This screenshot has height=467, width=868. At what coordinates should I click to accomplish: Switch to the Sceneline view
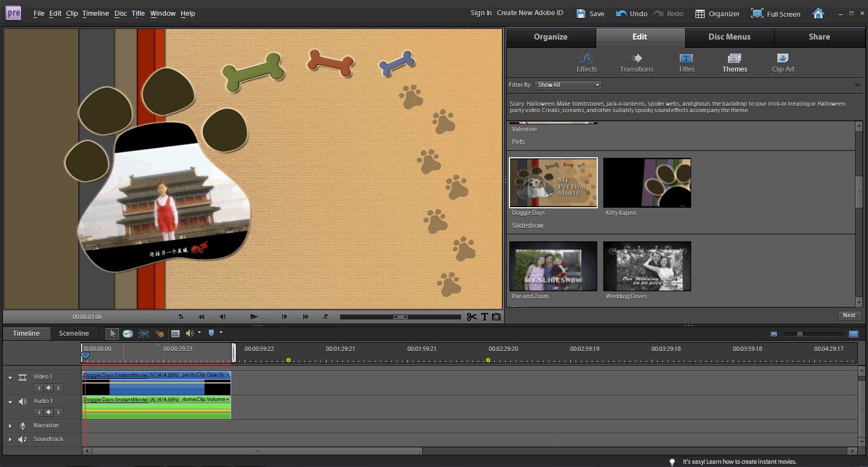click(74, 334)
